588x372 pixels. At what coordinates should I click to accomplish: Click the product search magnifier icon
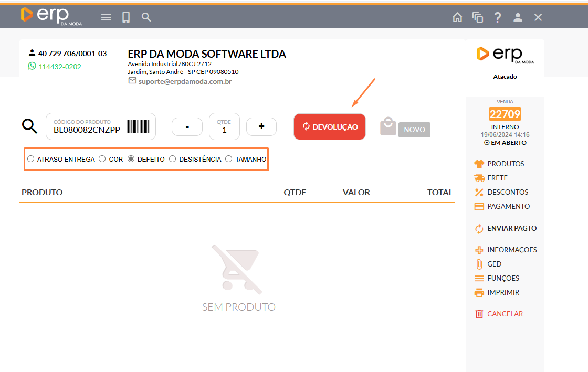(29, 126)
